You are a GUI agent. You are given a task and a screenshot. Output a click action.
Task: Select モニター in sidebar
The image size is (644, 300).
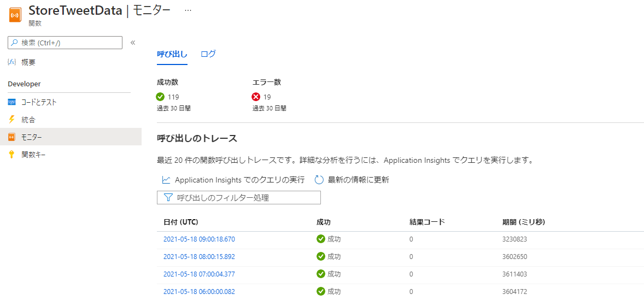(x=71, y=137)
